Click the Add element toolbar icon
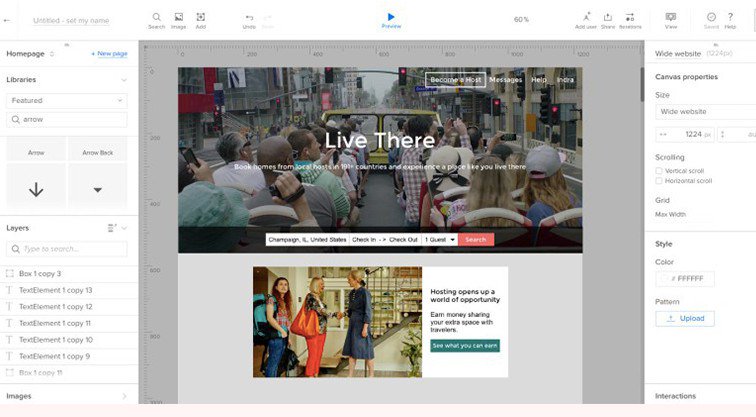Screen dimensions: 756x417 click(x=201, y=21)
